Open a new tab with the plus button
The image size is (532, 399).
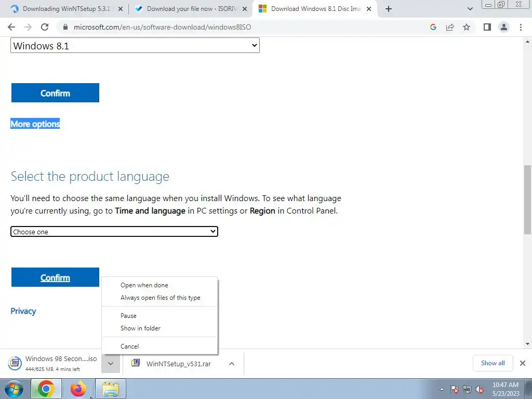pos(389,9)
